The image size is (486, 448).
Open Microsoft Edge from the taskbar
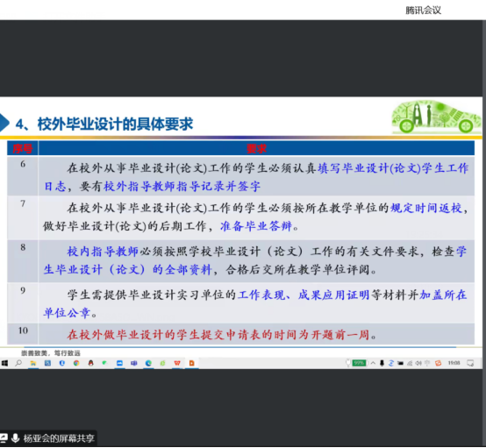point(148,363)
